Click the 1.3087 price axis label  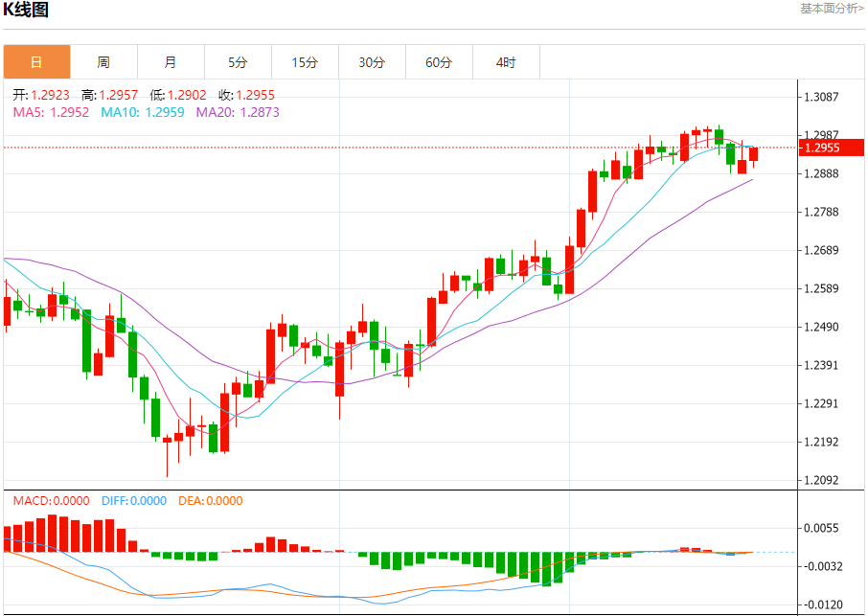822,97
